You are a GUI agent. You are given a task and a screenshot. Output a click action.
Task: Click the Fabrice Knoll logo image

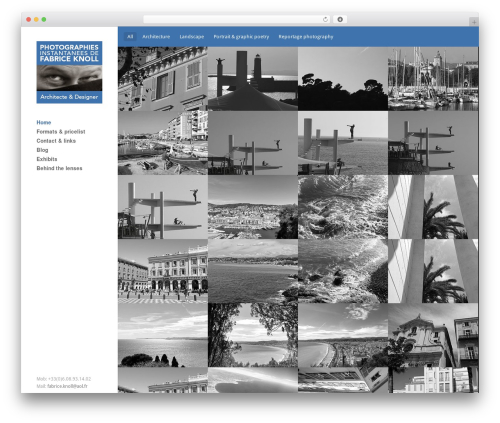(x=69, y=72)
